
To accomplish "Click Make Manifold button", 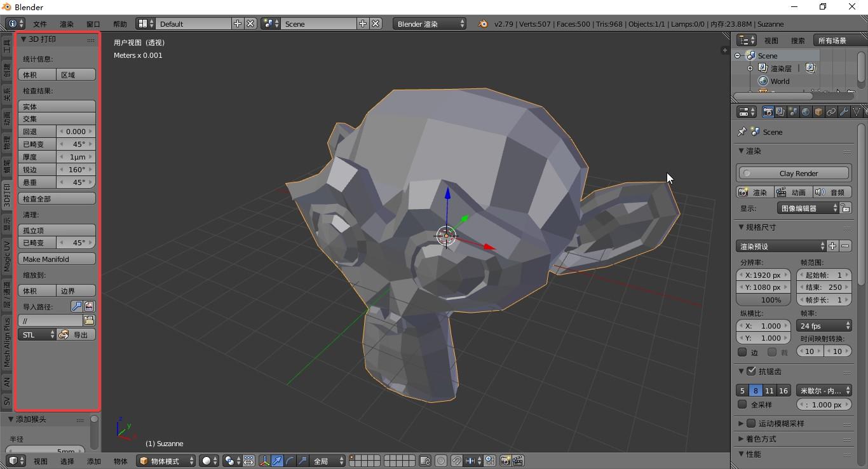I will [57, 259].
